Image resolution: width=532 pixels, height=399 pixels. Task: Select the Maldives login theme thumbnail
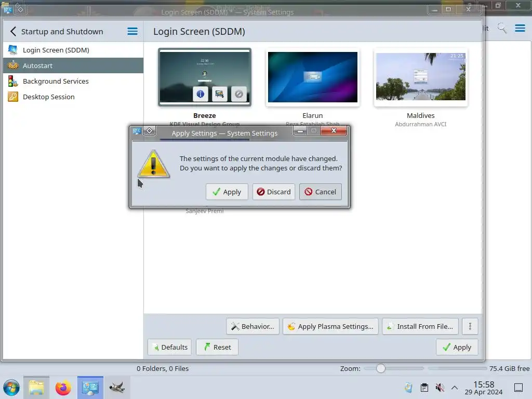(421, 77)
